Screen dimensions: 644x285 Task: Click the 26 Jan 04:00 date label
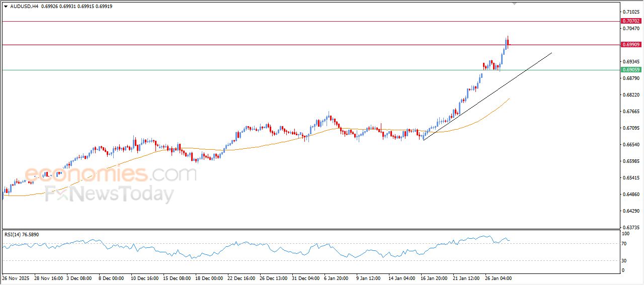point(498,278)
